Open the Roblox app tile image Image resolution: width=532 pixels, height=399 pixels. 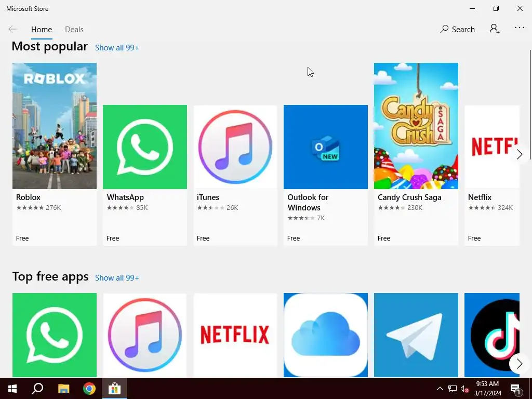pos(54,126)
